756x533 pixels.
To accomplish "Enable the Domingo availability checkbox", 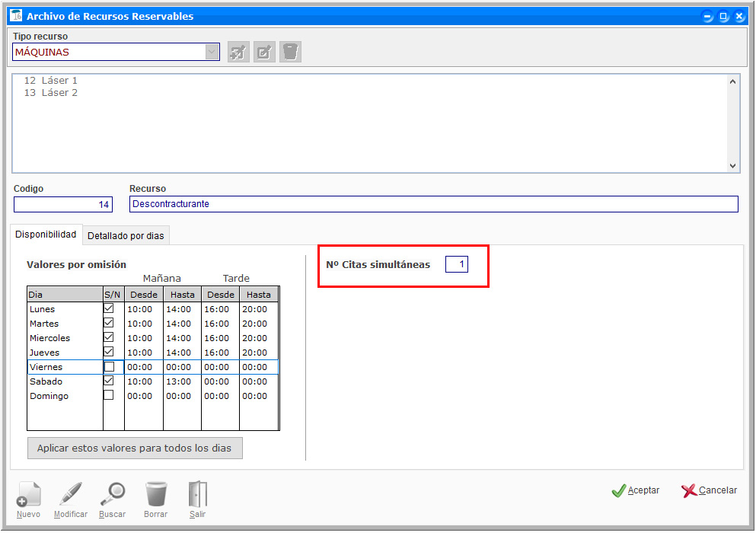I will click(109, 395).
